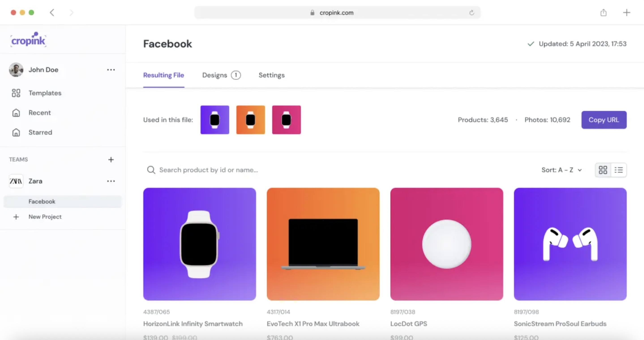Click the product search input field
Image resolution: width=644 pixels, height=340 pixels.
[x=208, y=170]
